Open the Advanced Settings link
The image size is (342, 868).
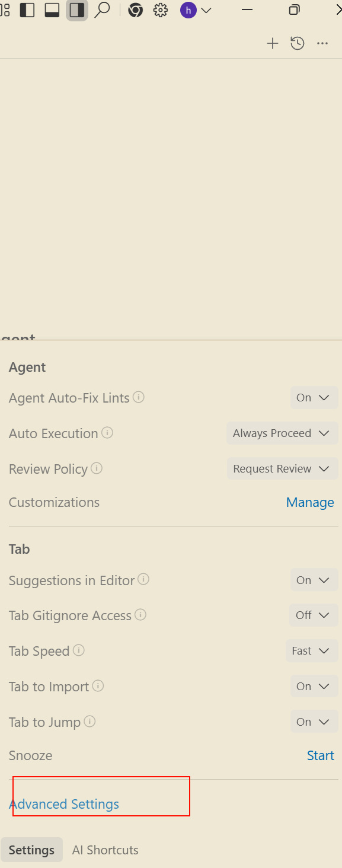[64, 805]
